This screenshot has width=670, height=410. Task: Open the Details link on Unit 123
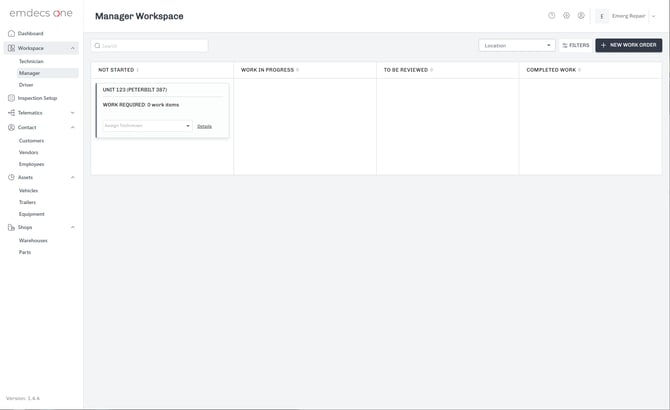click(204, 126)
